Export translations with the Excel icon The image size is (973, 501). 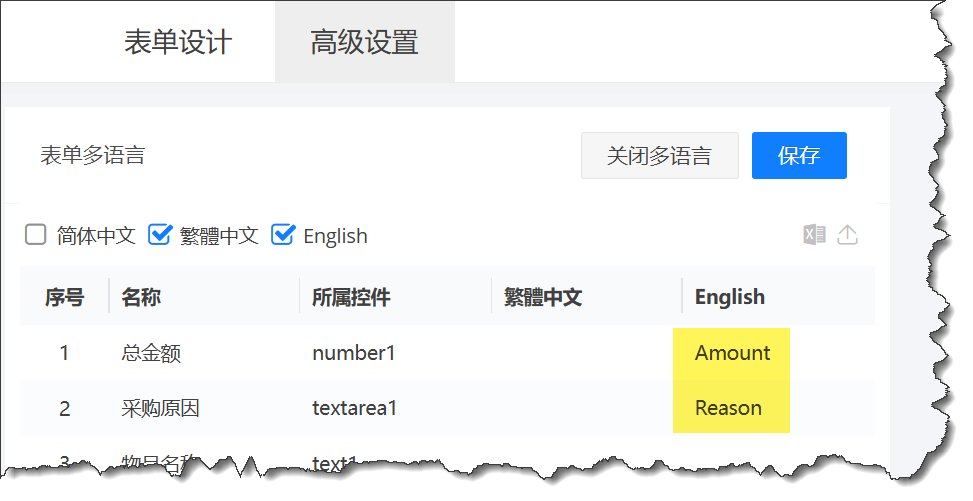coord(814,235)
